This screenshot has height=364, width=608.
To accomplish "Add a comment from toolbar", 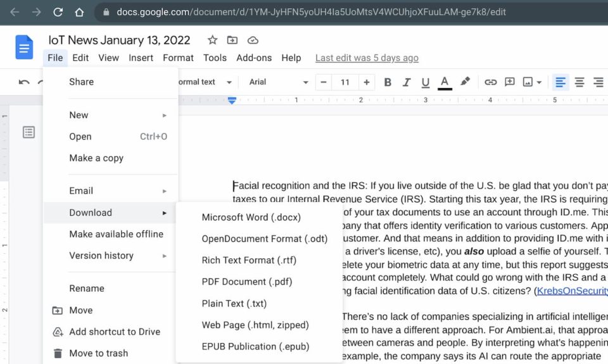I will (509, 82).
